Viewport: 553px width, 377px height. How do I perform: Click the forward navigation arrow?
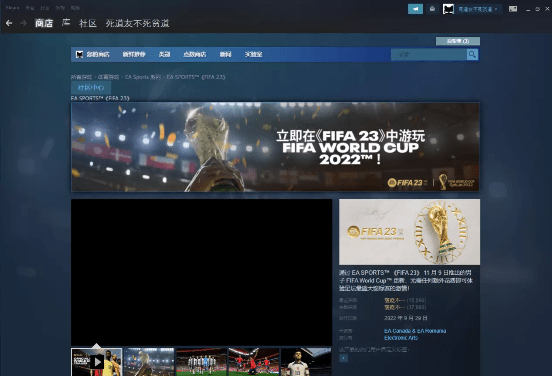pyautogui.click(x=23, y=23)
